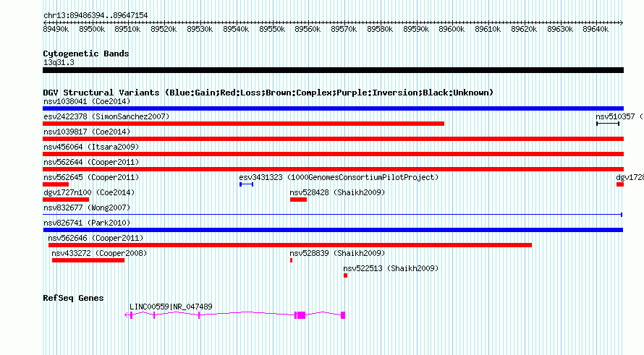The image size is (644, 355).
Task: Select the nsv562645 (Cooper2011) variant label
Action: click(x=91, y=177)
